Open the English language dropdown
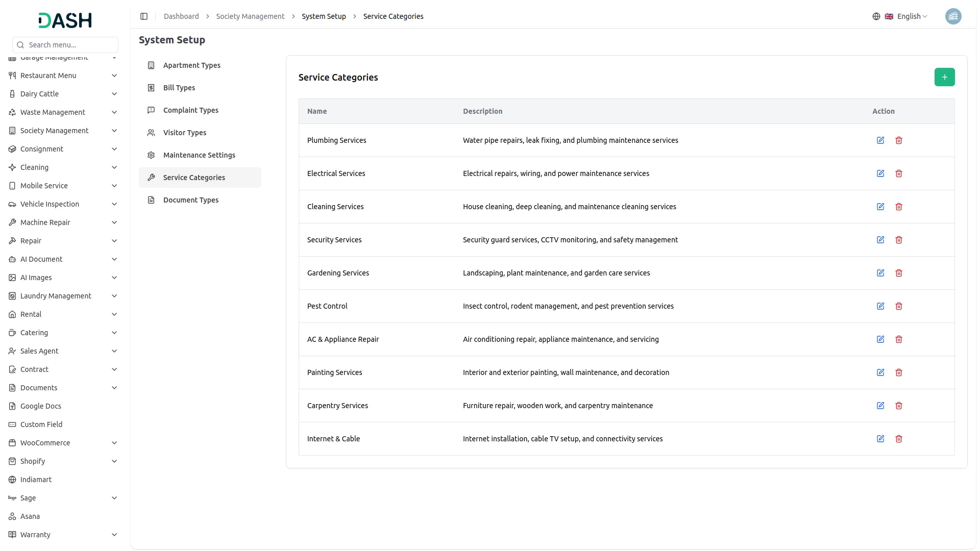The height and width of the screenshot is (551, 980). [912, 16]
